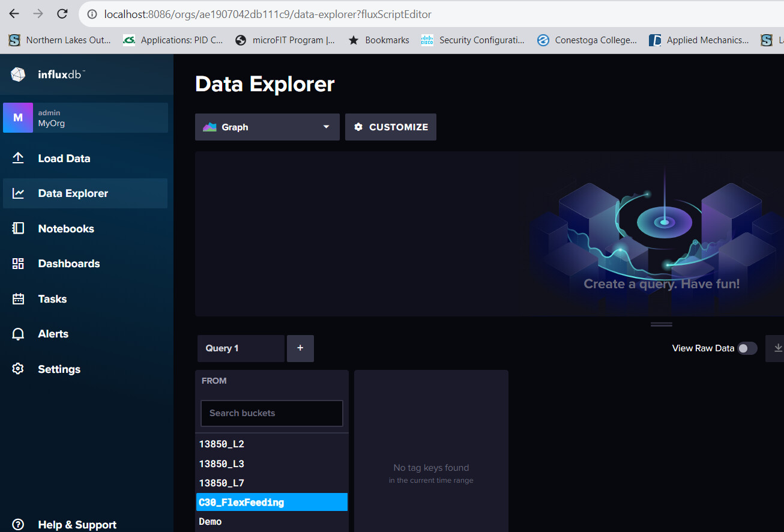Click the browser forward arrow
The width and height of the screenshot is (784, 532).
[x=38, y=14]
